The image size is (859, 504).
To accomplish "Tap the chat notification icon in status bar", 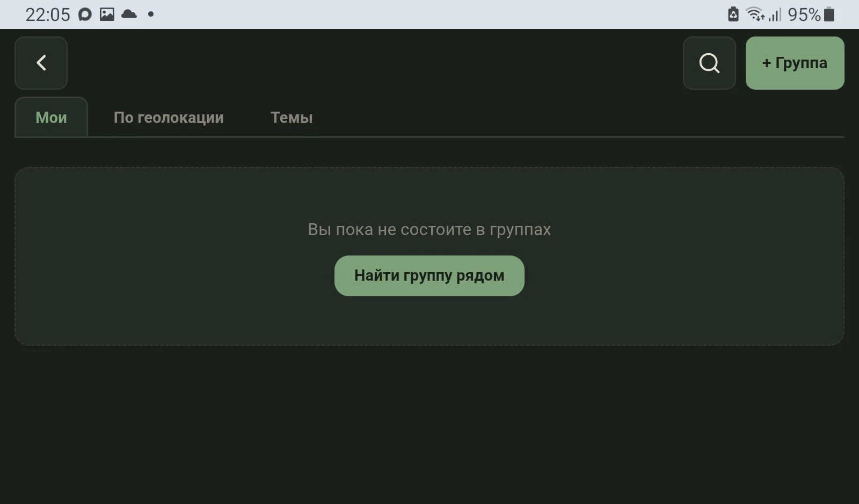I will point(85,14).
